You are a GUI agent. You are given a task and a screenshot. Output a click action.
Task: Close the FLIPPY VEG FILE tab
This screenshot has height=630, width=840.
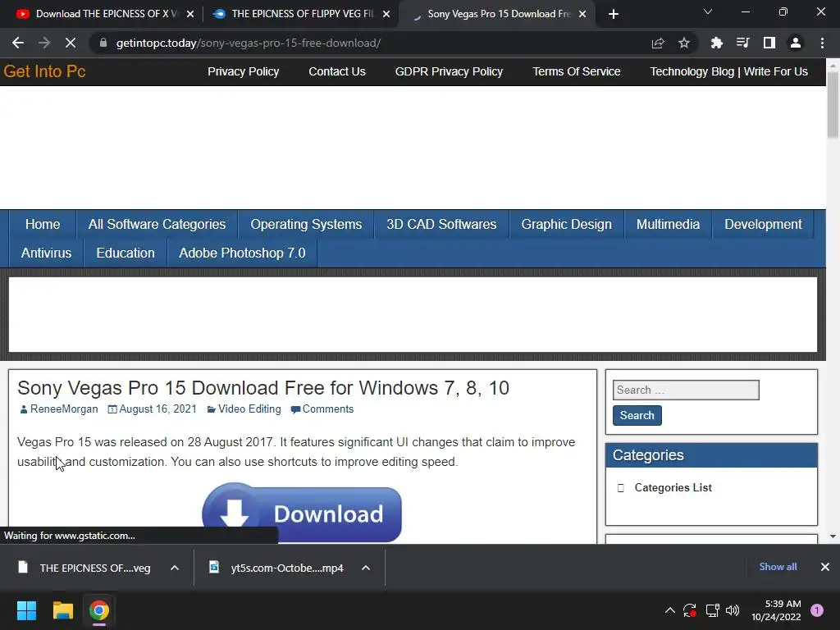pos(386,14)
